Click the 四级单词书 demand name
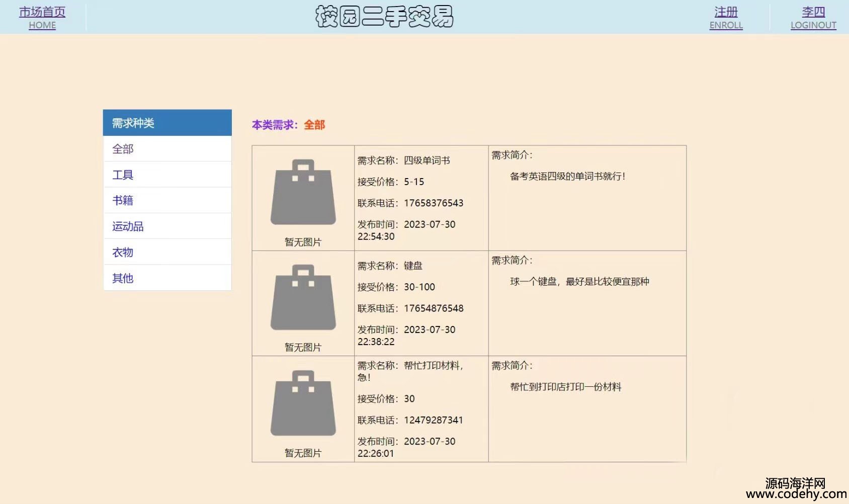This screenshot has width=849, height=504. click(x=427, y=160)
